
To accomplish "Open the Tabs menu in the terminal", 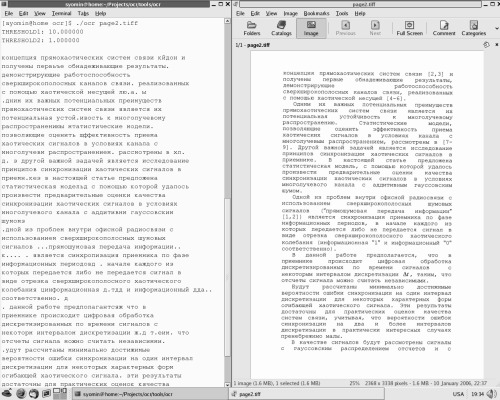I will (83, 13).
